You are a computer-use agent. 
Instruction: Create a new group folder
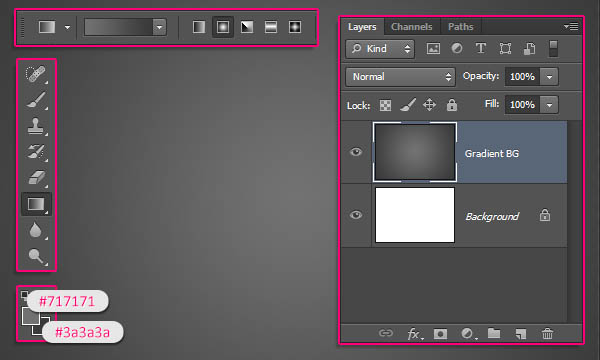(494, 333)
